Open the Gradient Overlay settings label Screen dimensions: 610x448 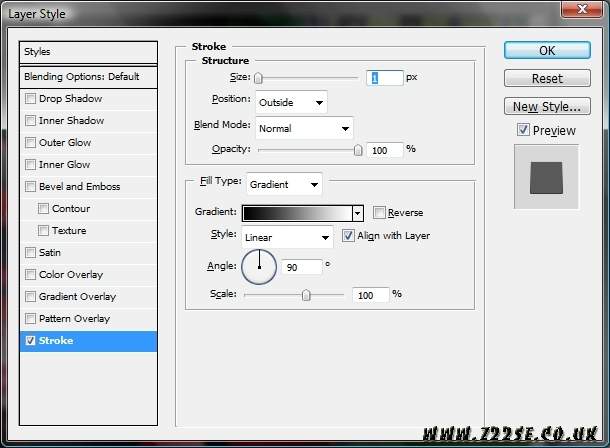click(x=77, y=297)
